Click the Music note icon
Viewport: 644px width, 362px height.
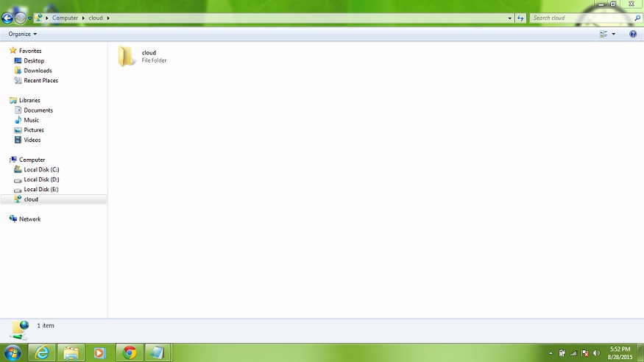pyautogui.click(x=18, y=120)
